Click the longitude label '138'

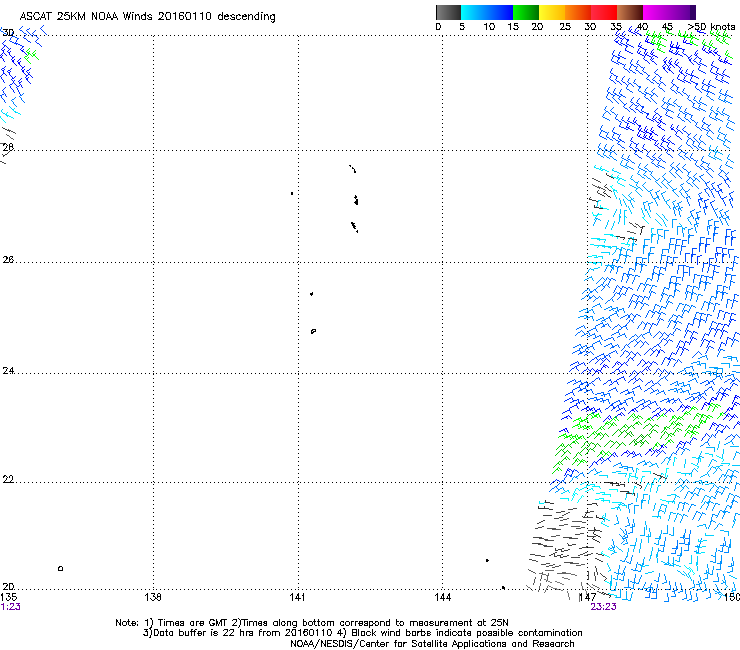pos(153,597)
